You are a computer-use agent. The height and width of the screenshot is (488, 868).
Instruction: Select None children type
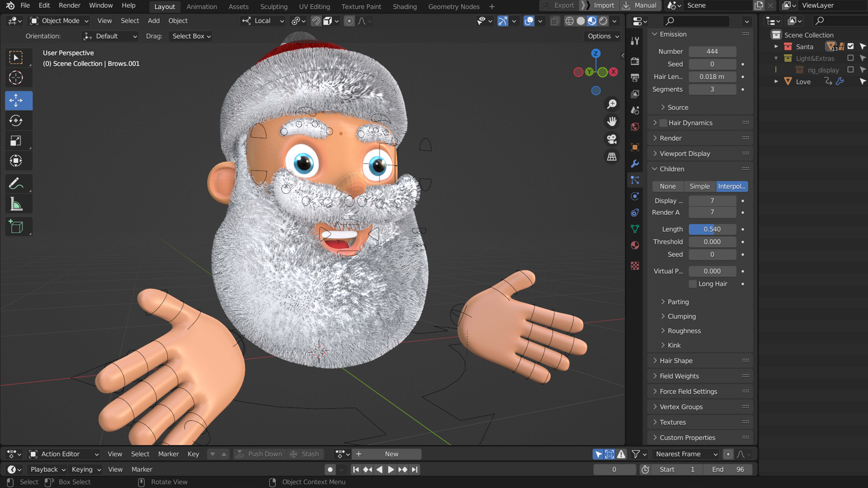click(668, 186)
